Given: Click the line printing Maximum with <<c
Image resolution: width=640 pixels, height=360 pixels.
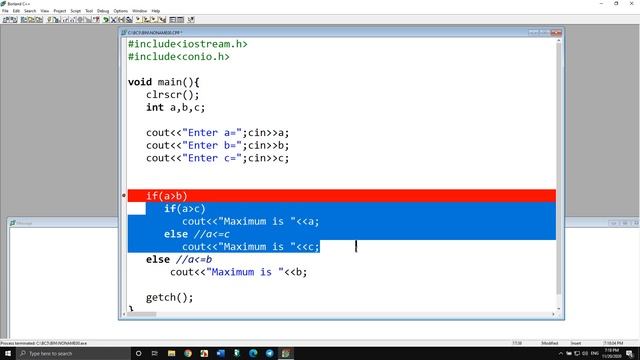Looking at the screenshot, I should (251, 247).
